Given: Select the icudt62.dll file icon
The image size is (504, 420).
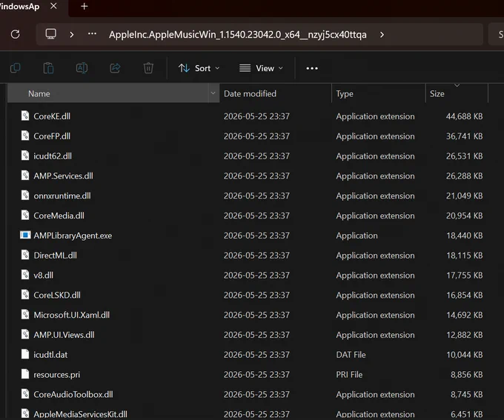Looking at the screenshot, I should (25, 156).
